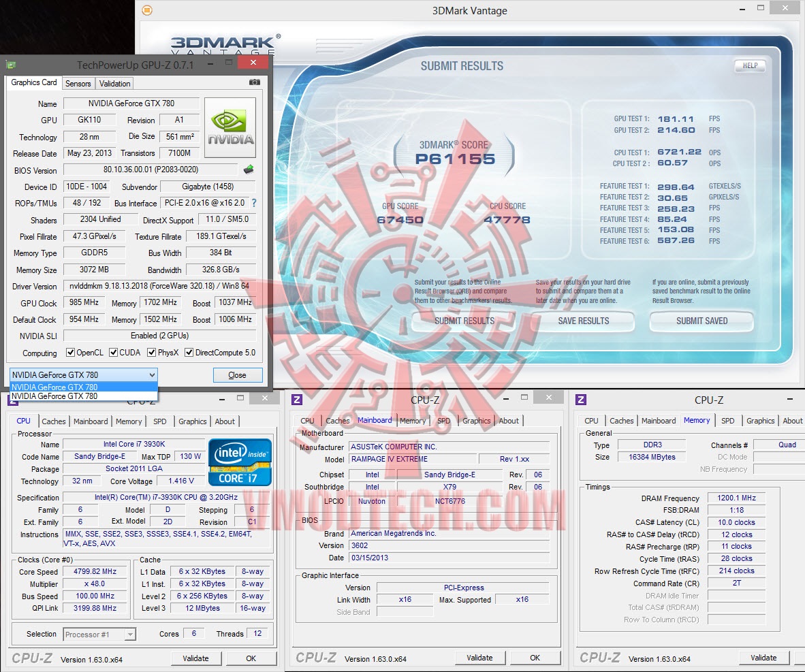The image size is (805, 672).
Task: Click the GPU Clock value 985 MHz
Action: tap(84, 302)
